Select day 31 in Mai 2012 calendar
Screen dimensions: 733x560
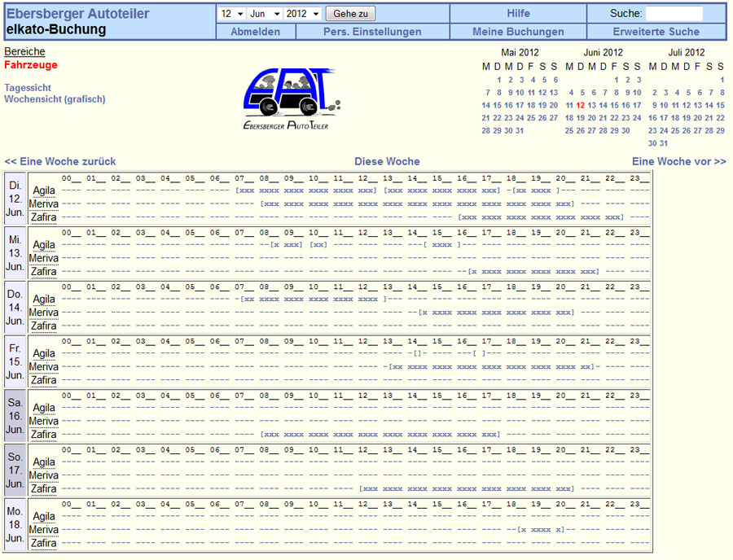point(520,131)
